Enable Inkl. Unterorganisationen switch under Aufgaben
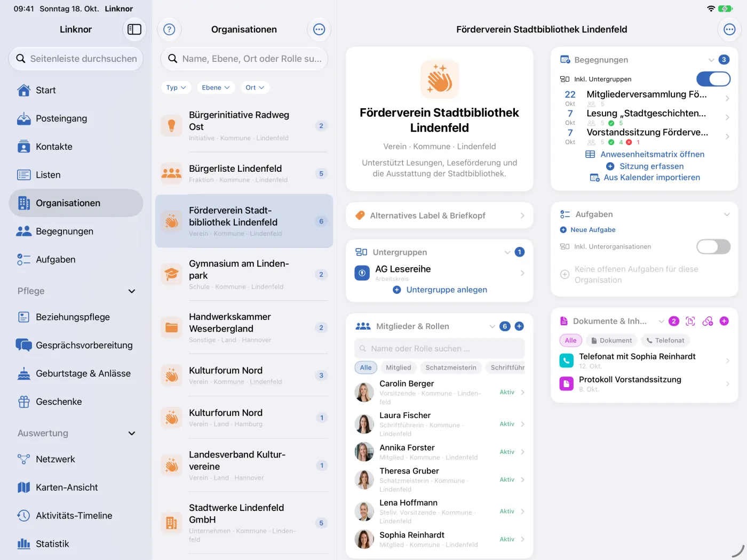This screenshot has height=560, width=747. pyautogui.click(x=713, y=246)
